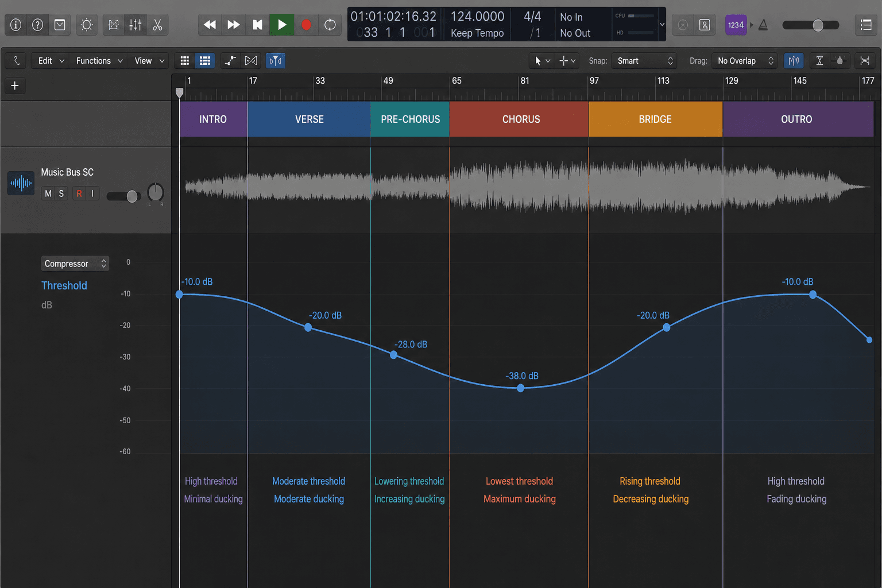The image size is (882, 588).
Task: Open the Compressor automation dropdown
Action: point(75,264)
